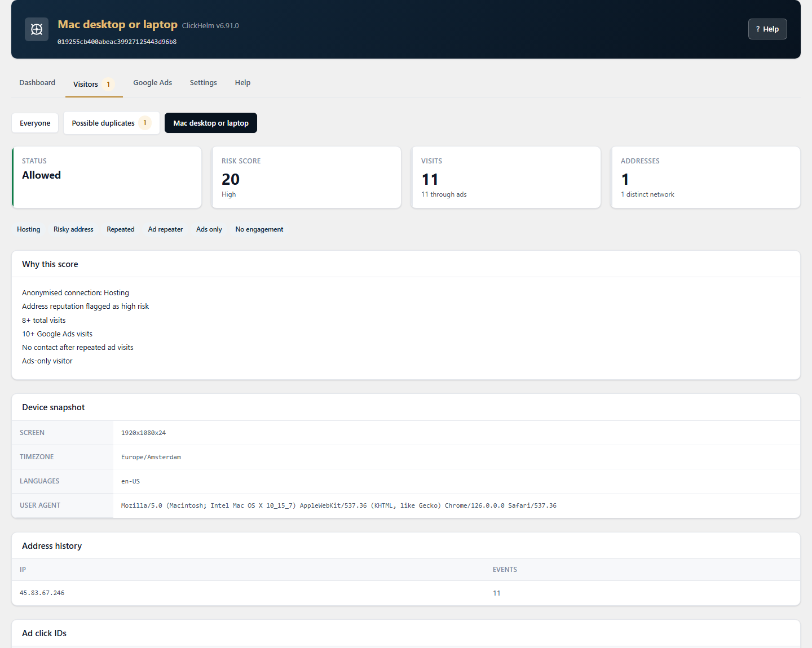This screenshot has width=812, height=648.
Task: Click the events count 11 in Address history
Action: [x=496, y=593]
